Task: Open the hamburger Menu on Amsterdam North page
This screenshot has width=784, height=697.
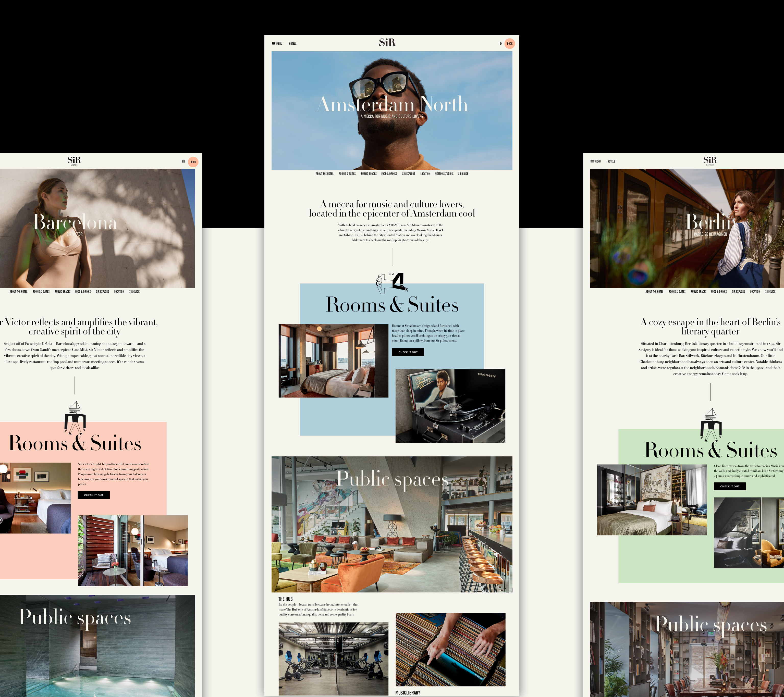Action: pyautogui.click(x=277, y=44)
